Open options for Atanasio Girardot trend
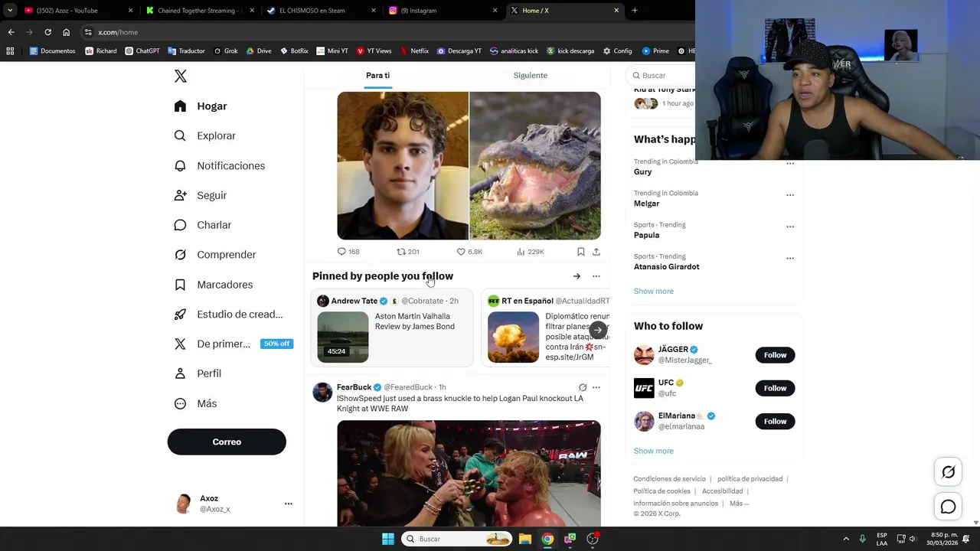Viewport: 980px width, 551px height. (x=790, y=259)
